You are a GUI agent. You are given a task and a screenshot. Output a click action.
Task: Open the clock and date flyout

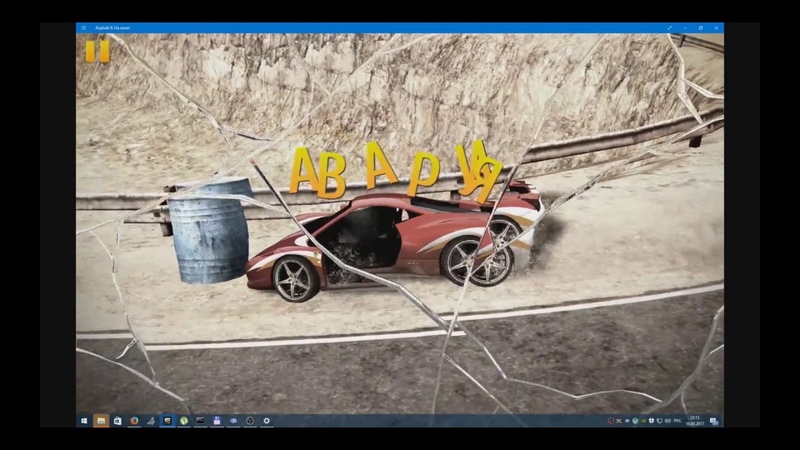tap(695, 421)
